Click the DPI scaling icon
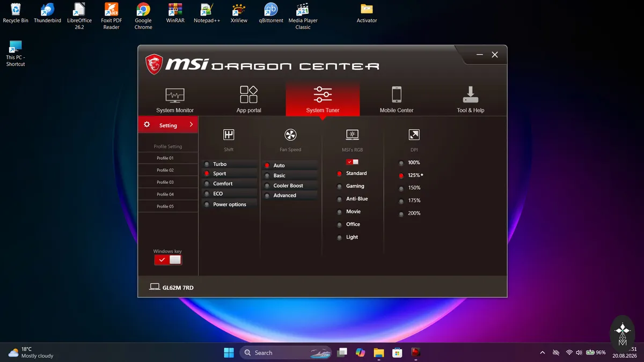 pos(414,135)
